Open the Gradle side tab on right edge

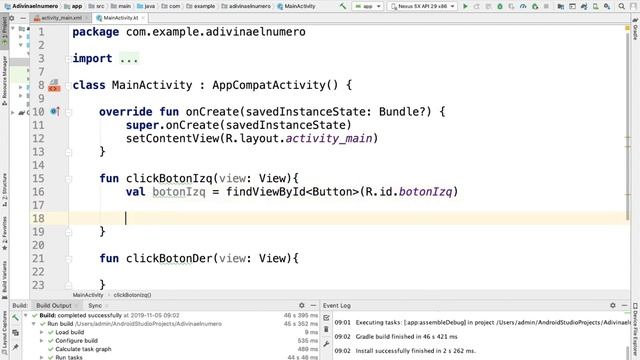[636, 29]
